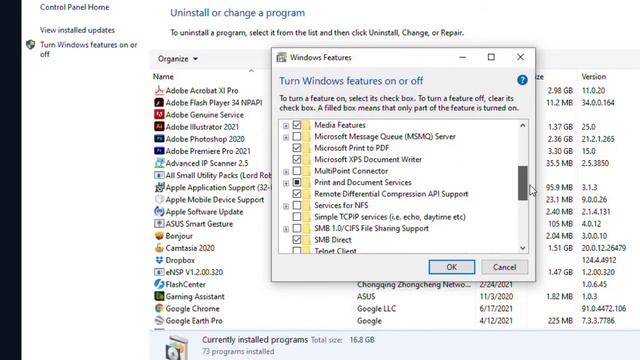
Task: Click the Google Earth Pro icon
Action: coord(159,320)
